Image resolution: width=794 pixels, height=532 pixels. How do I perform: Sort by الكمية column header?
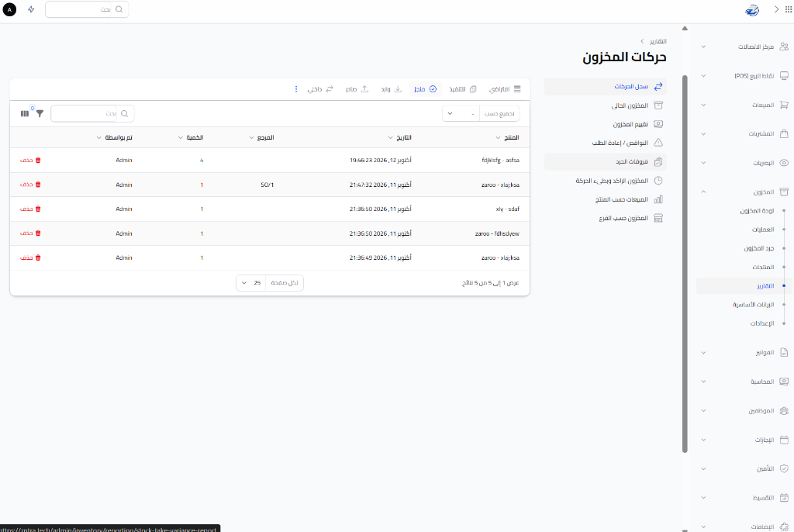coord(191,137)
